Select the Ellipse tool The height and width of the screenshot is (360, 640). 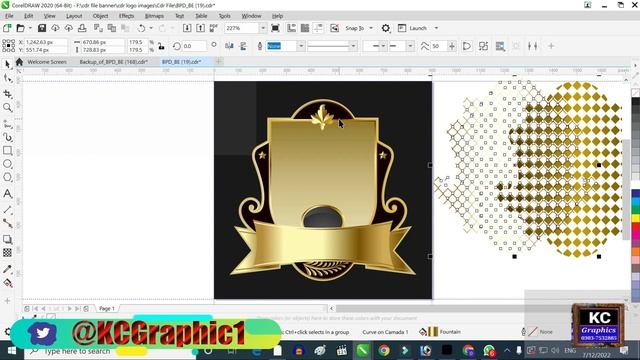click(x=7, y=164)
